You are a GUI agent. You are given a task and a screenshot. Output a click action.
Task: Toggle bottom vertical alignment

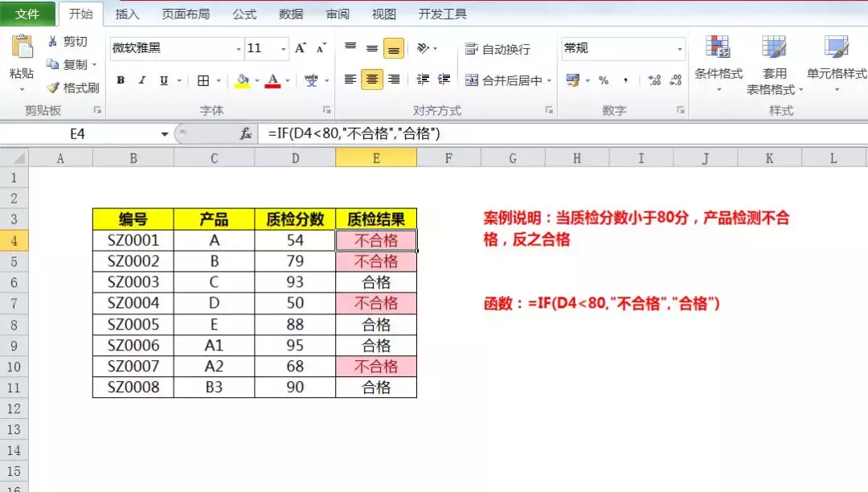[x=394, y=49]
